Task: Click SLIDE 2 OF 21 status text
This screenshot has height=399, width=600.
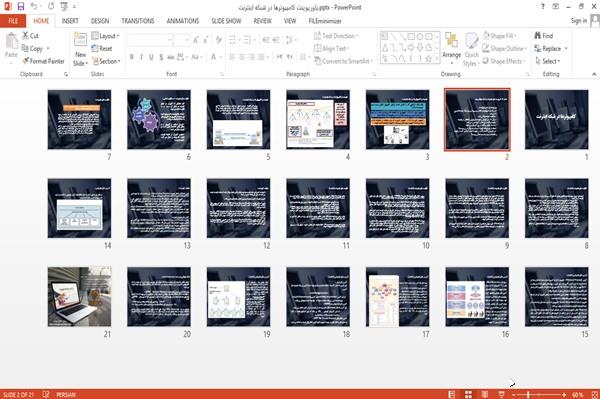Action: pos(18,394)
